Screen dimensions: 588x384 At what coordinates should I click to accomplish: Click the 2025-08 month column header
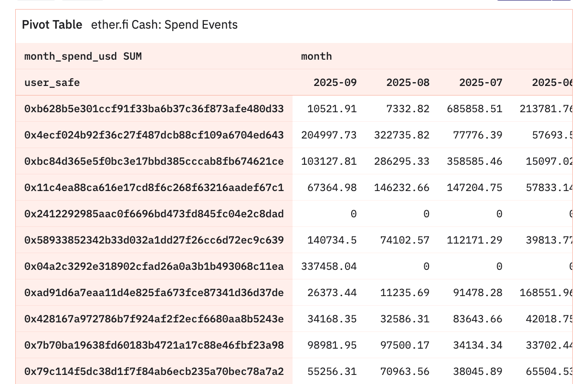408,83
